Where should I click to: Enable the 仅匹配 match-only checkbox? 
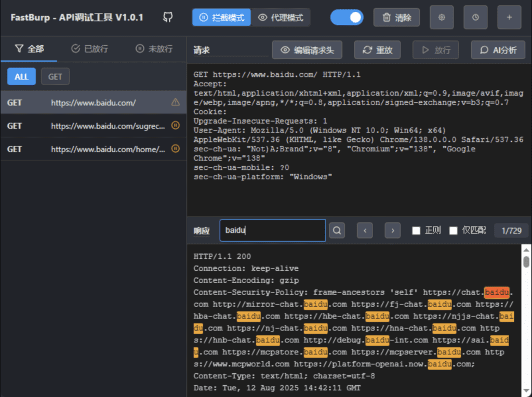point(453,231)
